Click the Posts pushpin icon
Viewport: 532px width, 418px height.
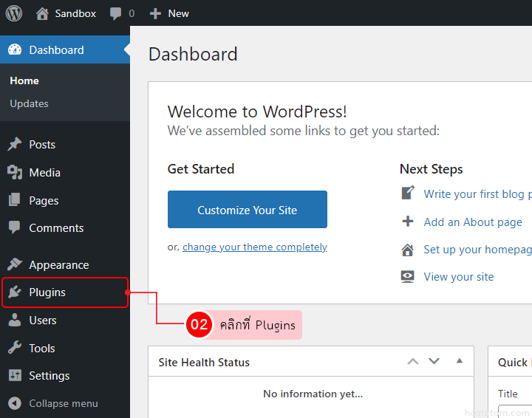pos(15,145)
